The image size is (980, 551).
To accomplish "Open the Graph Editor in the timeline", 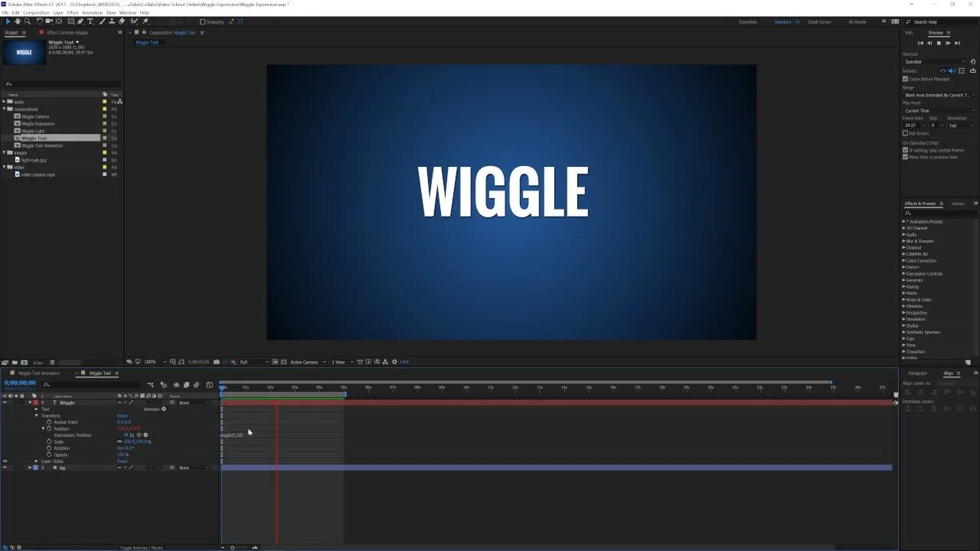I will coord(208,385).
